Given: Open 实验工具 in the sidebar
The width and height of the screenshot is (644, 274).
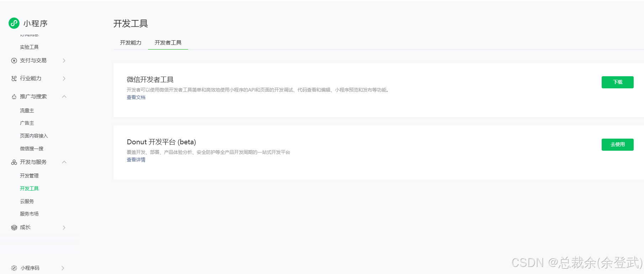Looking at the screenshot, I should (x=29, y=47).
